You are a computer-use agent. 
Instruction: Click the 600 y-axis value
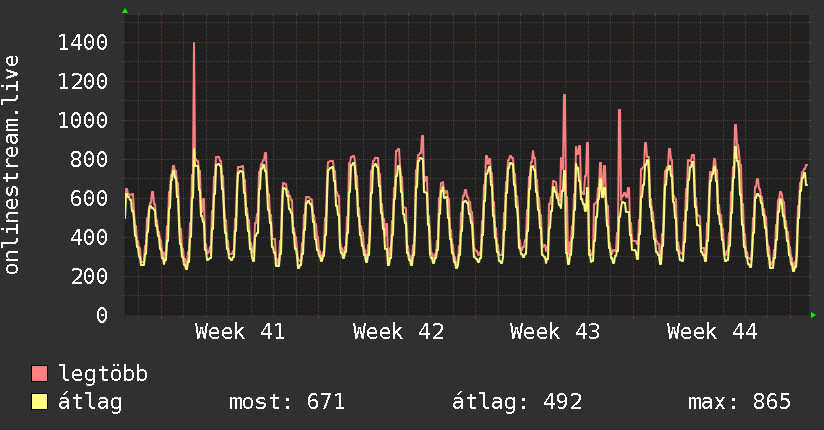[x=89, y=198]
